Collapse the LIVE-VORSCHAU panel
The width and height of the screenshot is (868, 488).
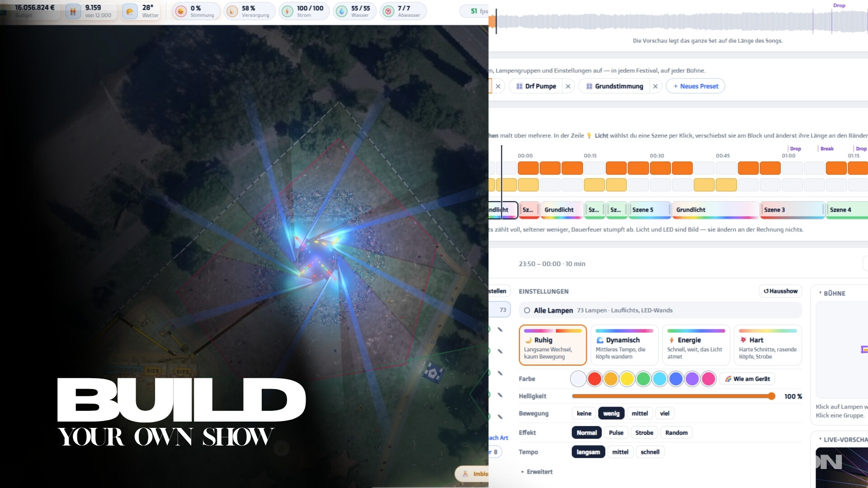click(x=843, y=440)
